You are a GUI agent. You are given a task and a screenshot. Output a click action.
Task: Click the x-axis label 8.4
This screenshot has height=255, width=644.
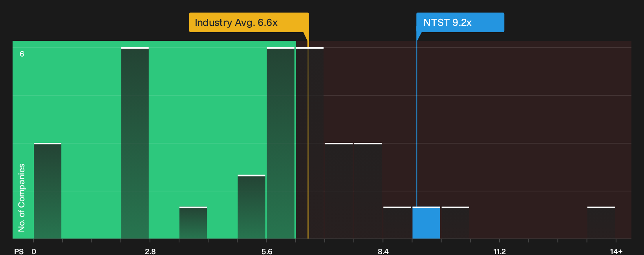(x=383, y=251)
